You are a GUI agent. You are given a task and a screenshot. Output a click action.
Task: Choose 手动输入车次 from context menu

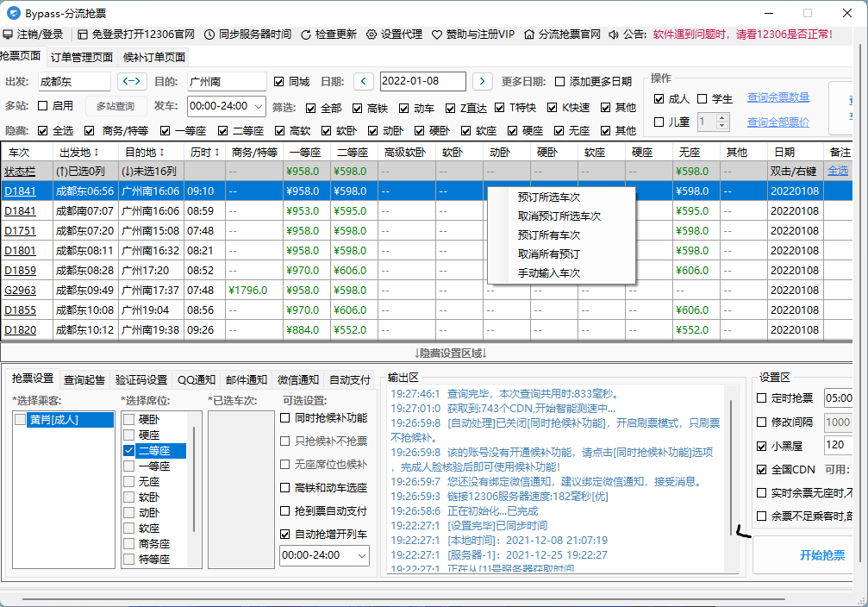coord(548,273)
